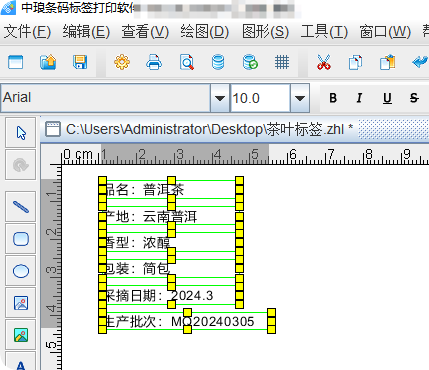This screenshot has height=370, width=429.
Task: Click the Database settings cylinder icon
Action: pos(218,62)
